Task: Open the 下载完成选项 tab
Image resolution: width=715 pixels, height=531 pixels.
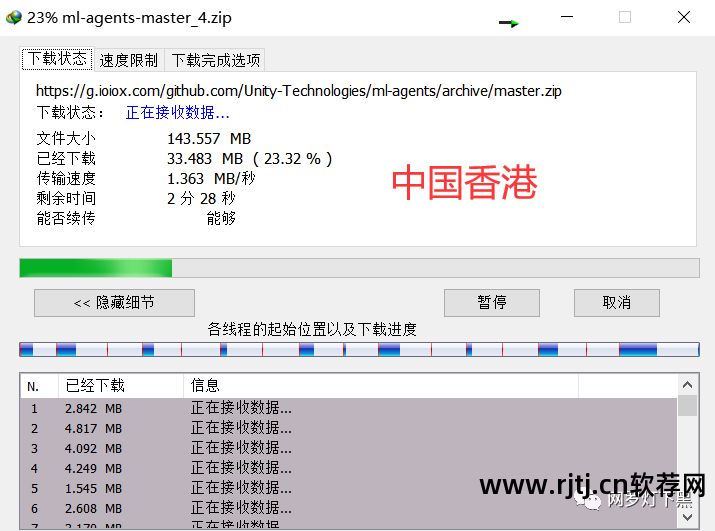Action: tap(215, 60)
